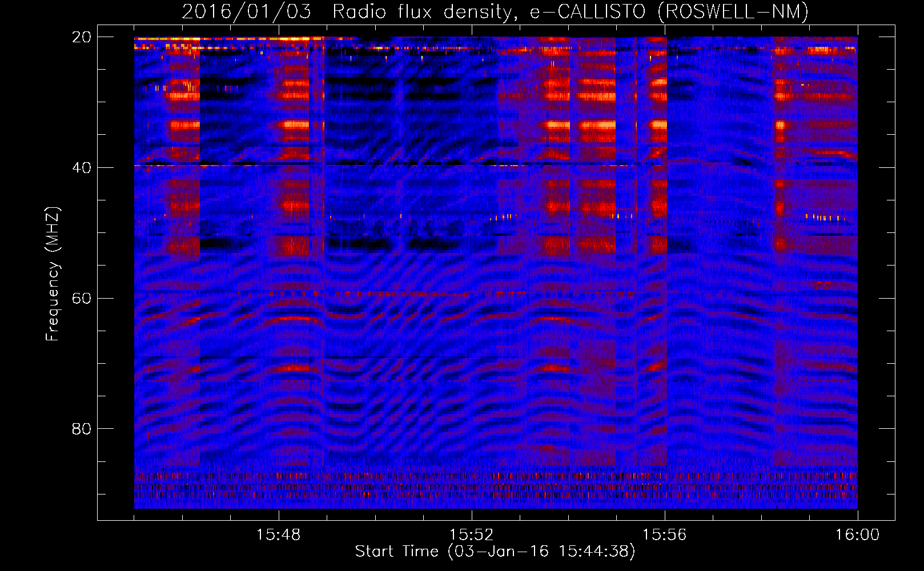This screenshot has height=571, width=924.
Task: Click the 40 frequency tick label
Action: 82,168
